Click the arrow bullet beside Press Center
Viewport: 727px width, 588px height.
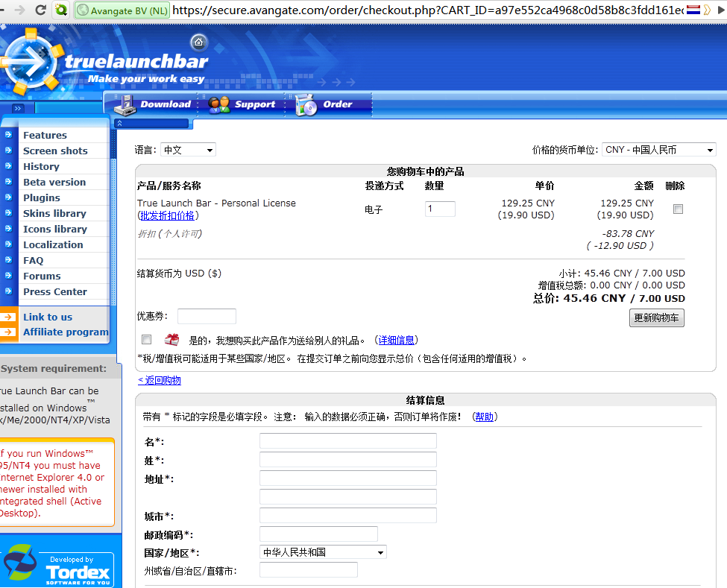pos(8,291)
